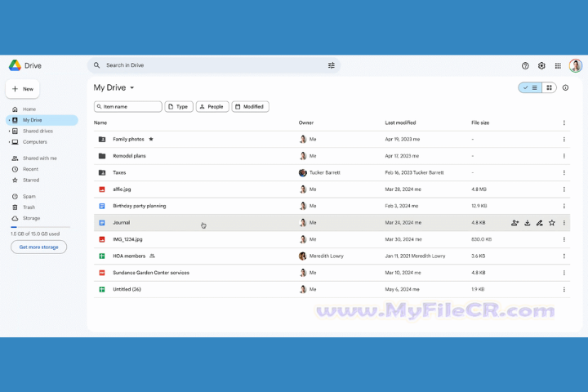Select the Remodel plans folder row
This screenshot has width=588, height=392.
[332, 156]
